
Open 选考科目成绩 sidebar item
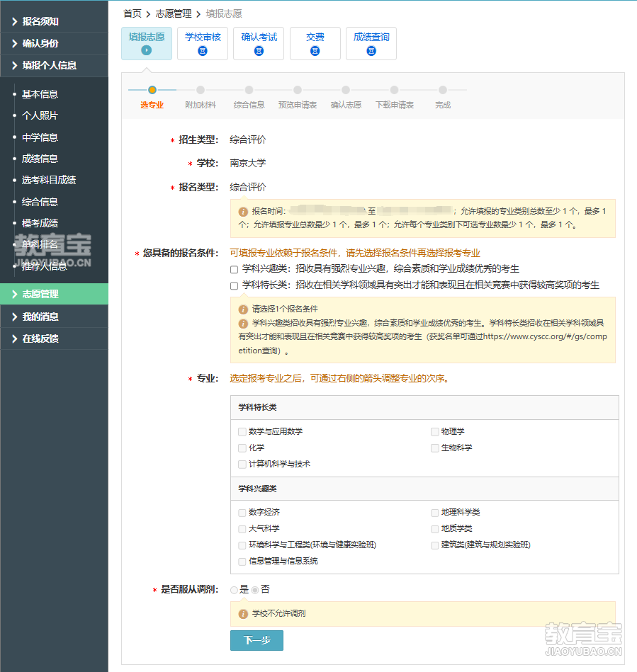(x=49, y=180)
